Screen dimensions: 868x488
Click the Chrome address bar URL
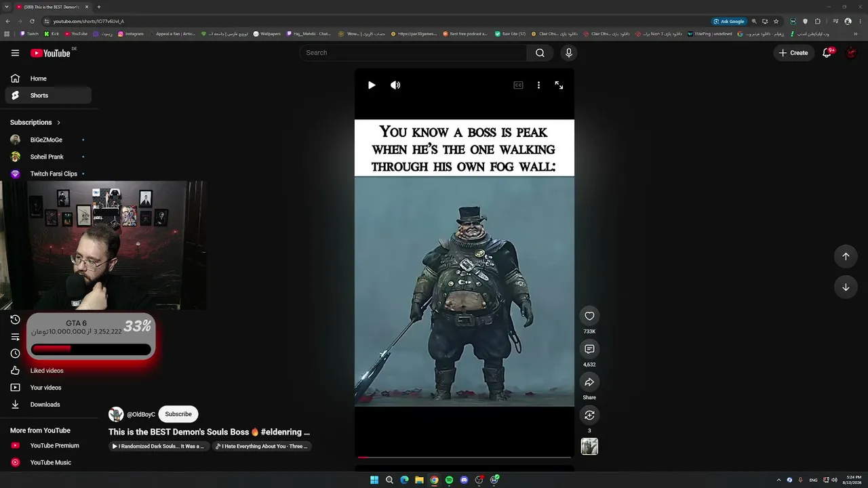pos(88,21)
